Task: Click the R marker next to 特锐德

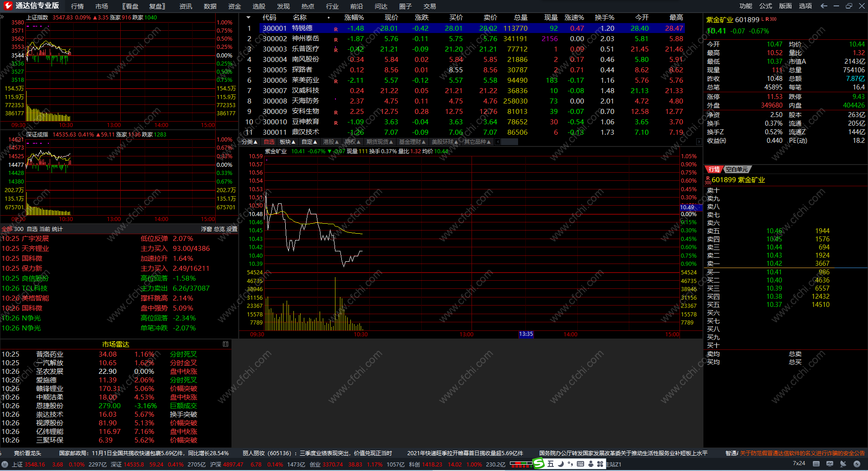Action: pos(336,29)
